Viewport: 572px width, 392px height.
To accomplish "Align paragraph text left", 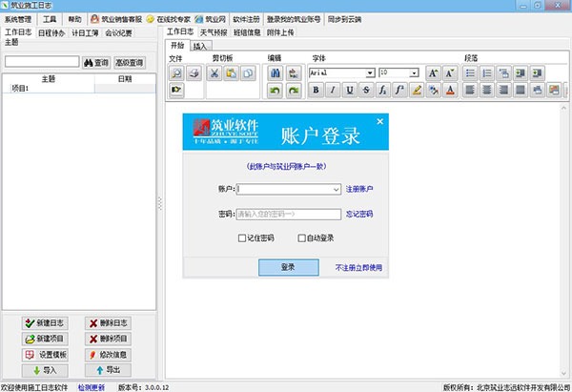I will (x=470, y=90).
